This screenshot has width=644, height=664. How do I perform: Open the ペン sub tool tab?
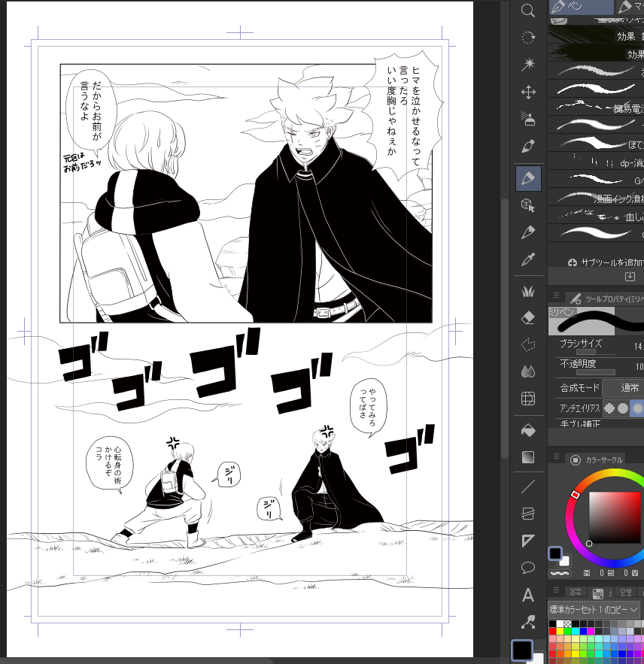click(582, 7)
